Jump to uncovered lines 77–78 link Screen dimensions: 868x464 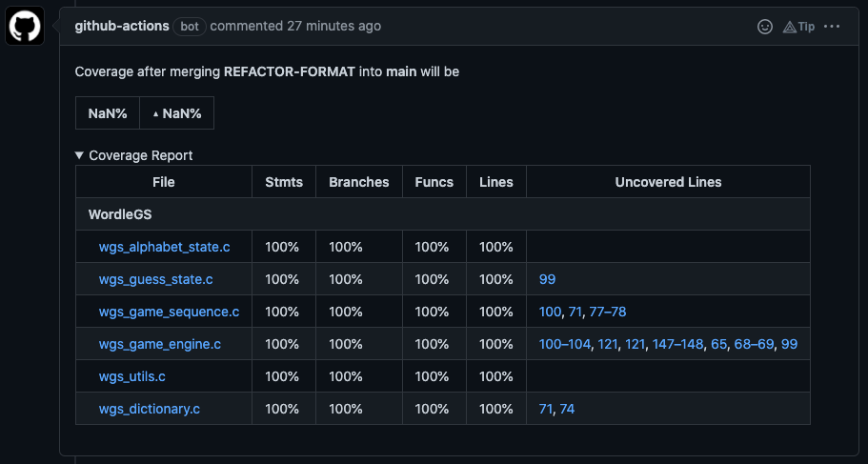point(608,312)
